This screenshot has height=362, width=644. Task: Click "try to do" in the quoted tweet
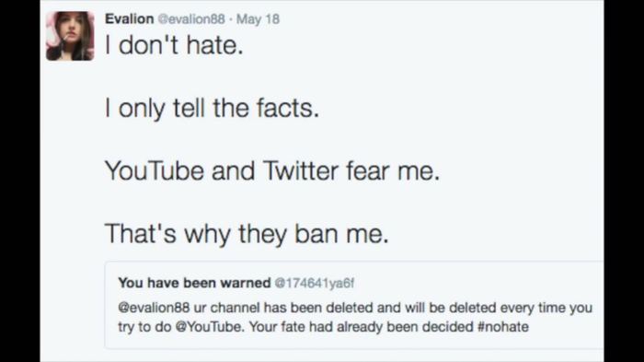(x=145, y=327)
